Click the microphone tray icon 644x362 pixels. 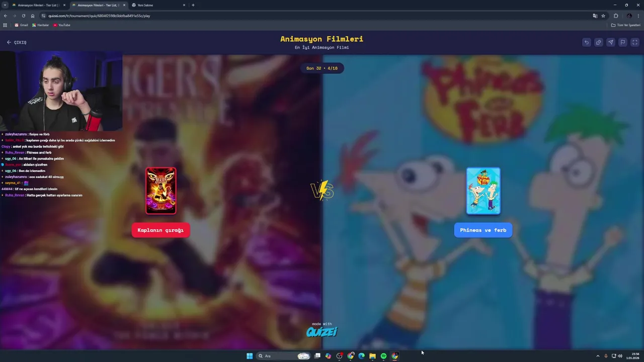coord(606,356)
